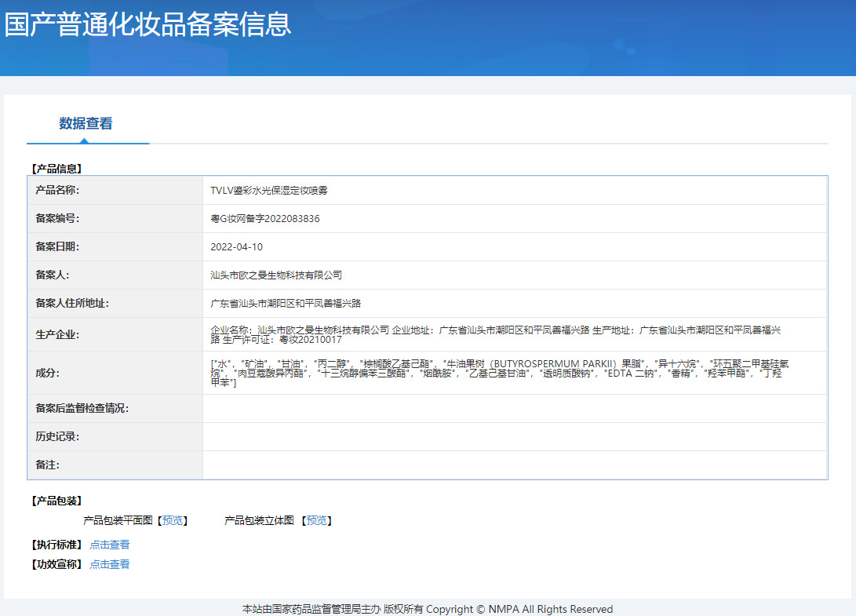Select filing date 2022-04-10
The image size is (856, 616).
[236, 247]
